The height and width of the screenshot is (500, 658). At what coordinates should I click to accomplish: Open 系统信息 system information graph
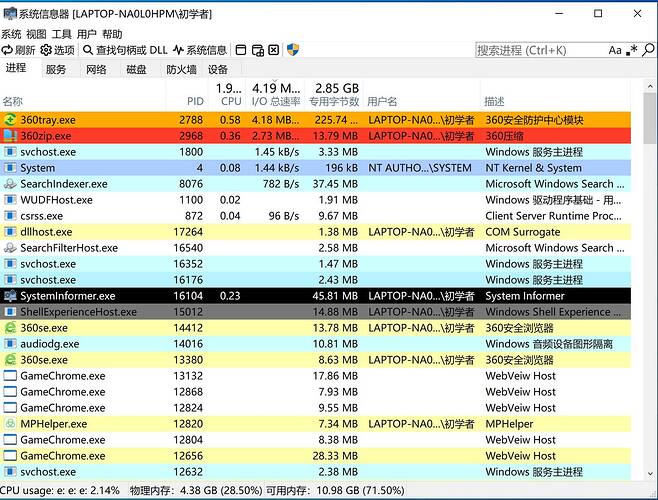click(x=200, y=50)
